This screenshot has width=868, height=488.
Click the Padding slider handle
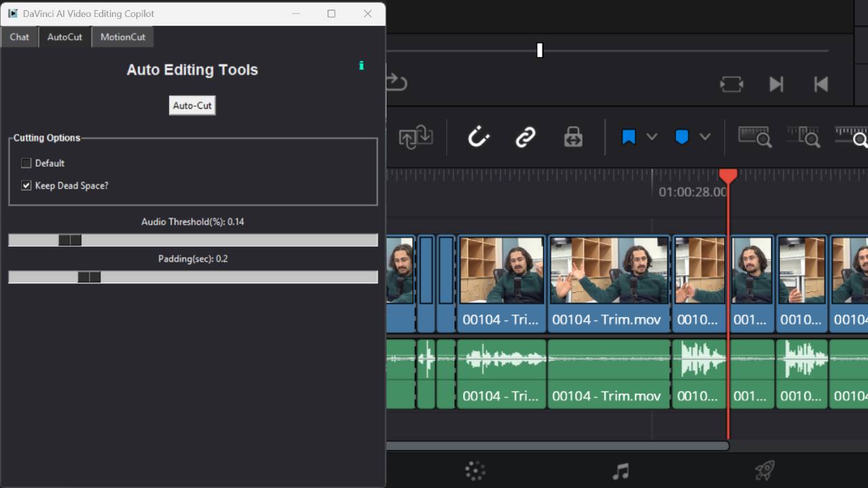[x=89, y=277]
